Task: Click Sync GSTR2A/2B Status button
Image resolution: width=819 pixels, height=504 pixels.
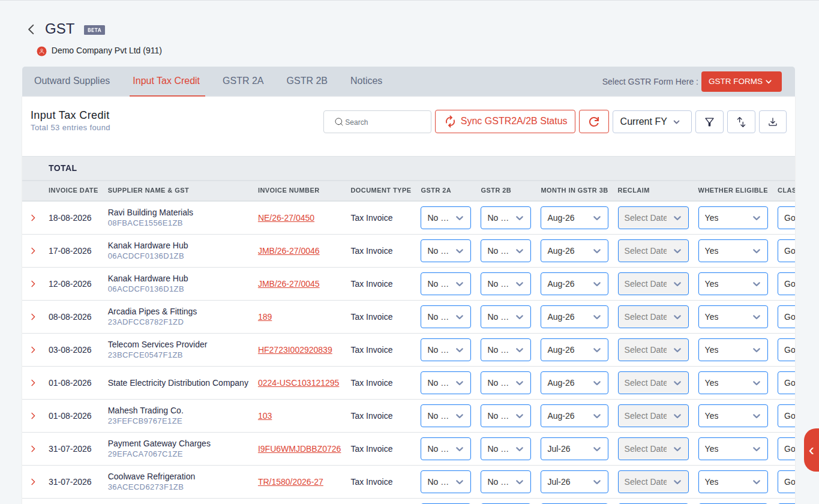Action: [505, 121]
